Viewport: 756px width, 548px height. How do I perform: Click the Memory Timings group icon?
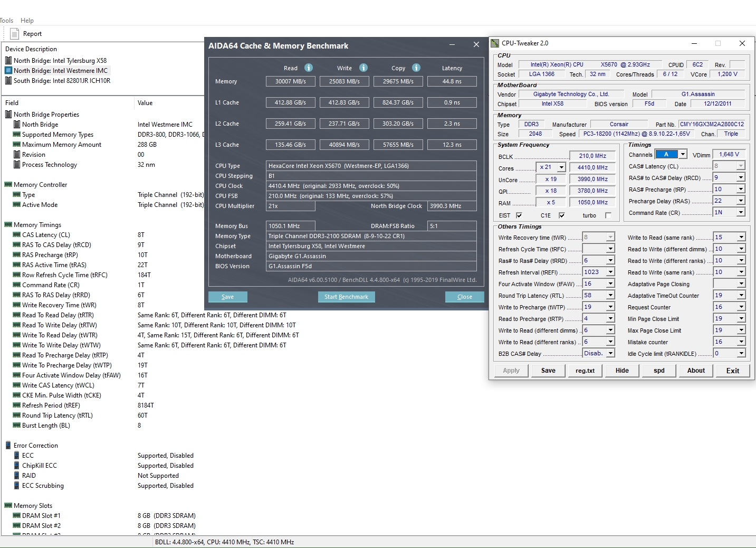click(x=8, y=225)
